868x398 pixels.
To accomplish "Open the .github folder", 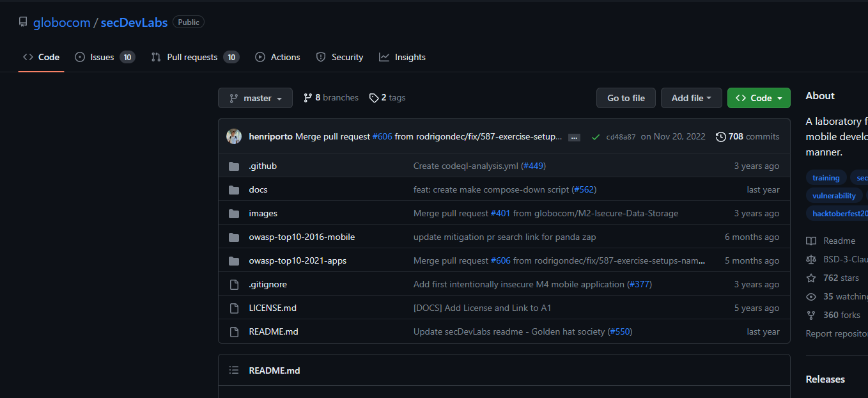I will tap(263, 166).
